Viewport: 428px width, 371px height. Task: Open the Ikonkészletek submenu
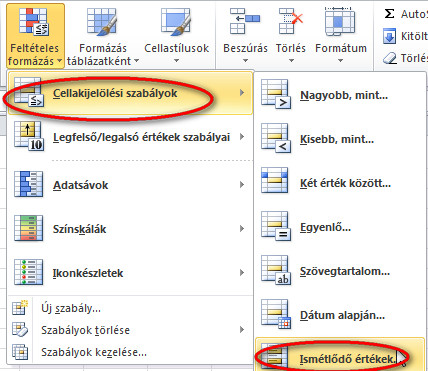coord(130,273)
